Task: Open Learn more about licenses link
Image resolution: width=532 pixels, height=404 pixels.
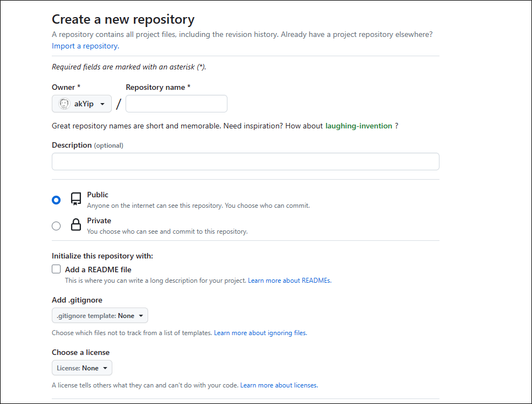Action: pos(279,385)
